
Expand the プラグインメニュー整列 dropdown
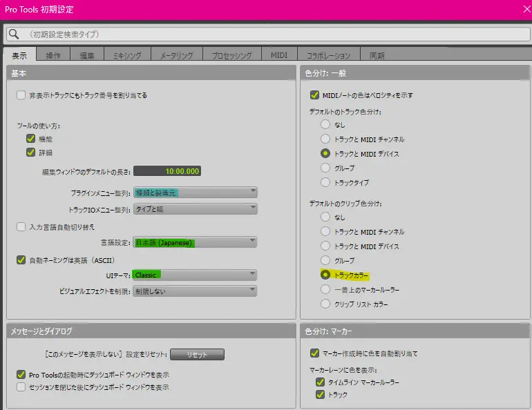coord(195,193)
